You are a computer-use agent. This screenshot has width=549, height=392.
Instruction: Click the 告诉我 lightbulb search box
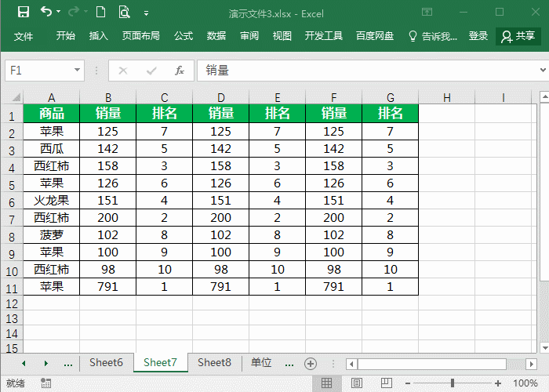[x=433, y=36]
